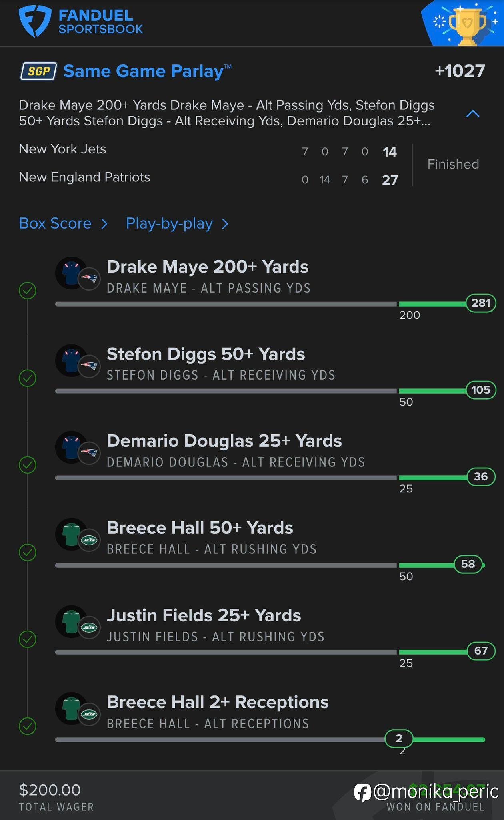Viewport: 504px width, 820px height.
Task: Tap the checkmark beside Breece Hall 50+ Yards
Action: point(28,552)
